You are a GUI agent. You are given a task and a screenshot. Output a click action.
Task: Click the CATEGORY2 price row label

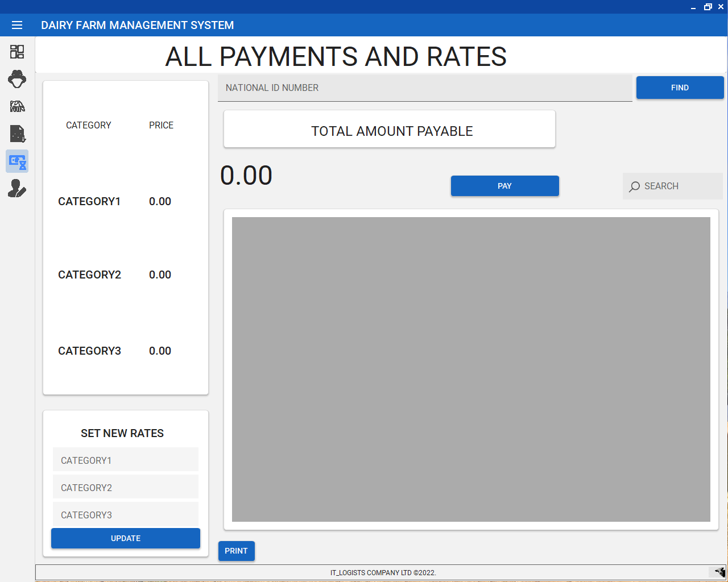point(89,275)
